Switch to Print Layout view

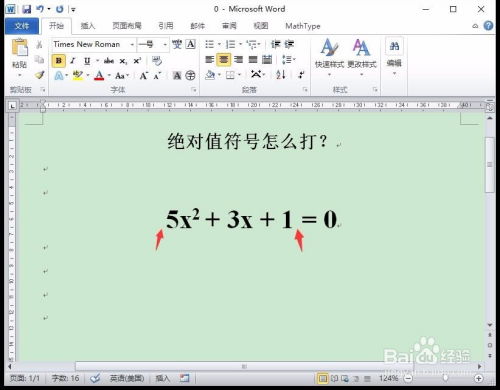coord(323,378)
